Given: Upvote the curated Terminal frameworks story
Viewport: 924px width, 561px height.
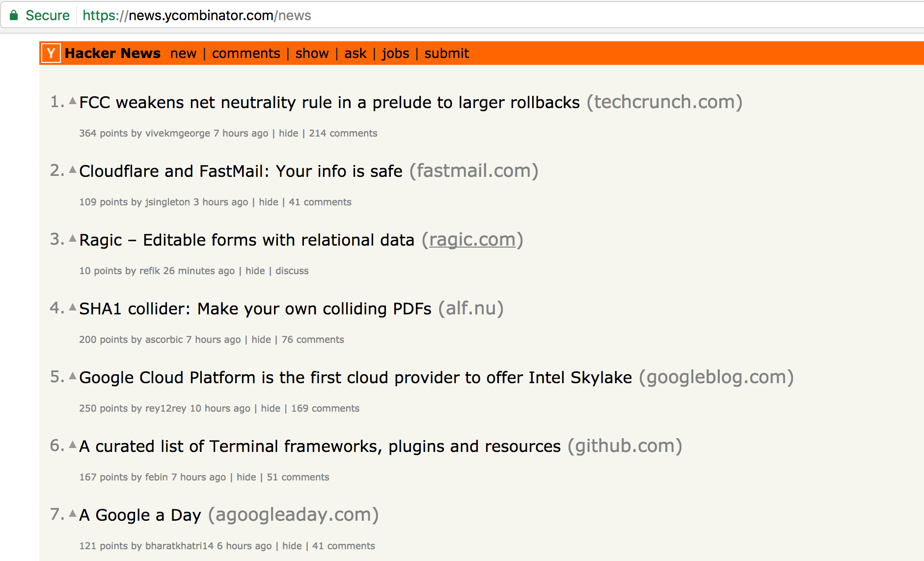Looking at the screenshot, I should pos(73,445).
